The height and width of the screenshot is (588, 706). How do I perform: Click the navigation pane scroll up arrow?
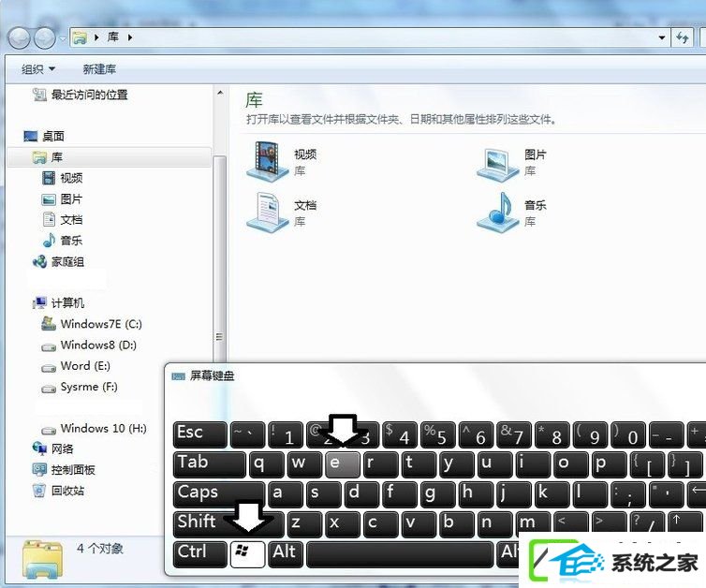click(x=220, y=94)
